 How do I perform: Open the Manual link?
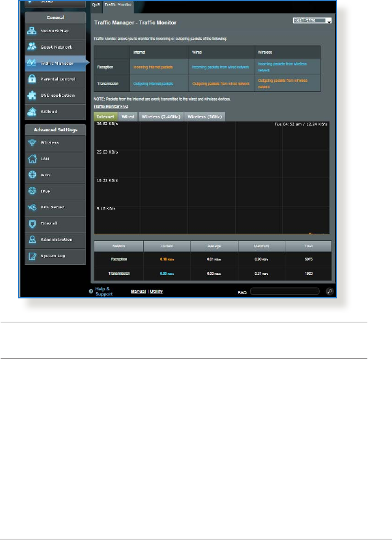click(139, 292)
